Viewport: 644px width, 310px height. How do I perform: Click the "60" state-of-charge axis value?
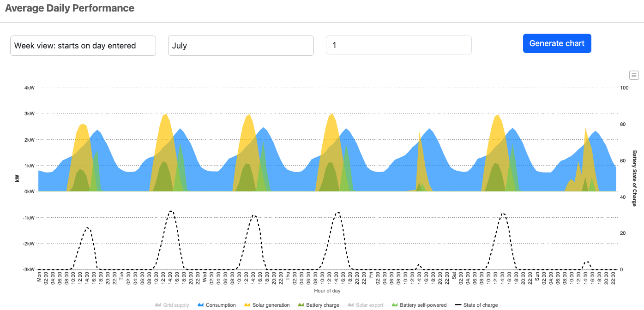(623, 161)
